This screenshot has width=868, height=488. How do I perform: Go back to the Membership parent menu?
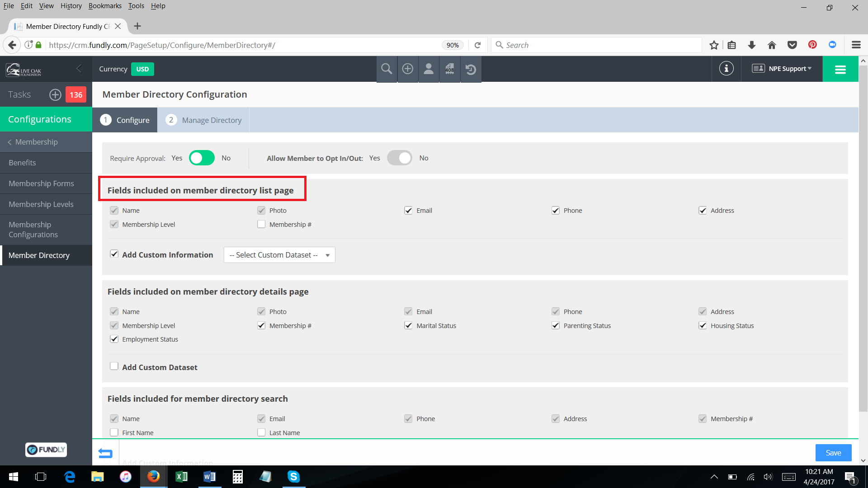(46, 142)
